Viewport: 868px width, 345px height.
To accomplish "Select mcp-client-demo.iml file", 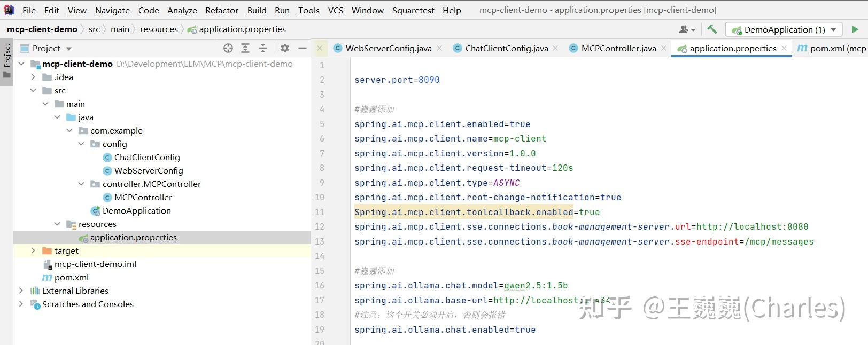I will (x=95, y=264).
